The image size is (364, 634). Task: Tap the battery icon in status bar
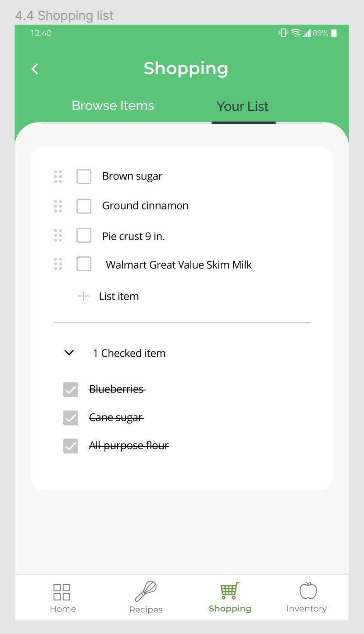tap(334, 33)
